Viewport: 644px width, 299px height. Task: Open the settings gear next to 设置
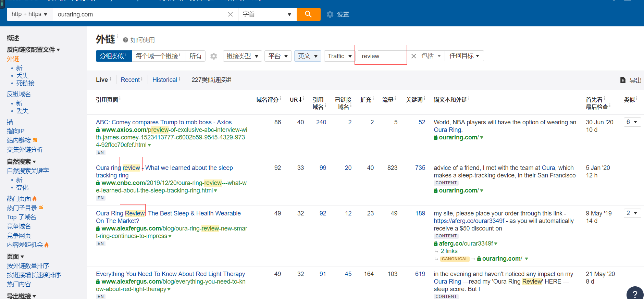pos(330,14)
